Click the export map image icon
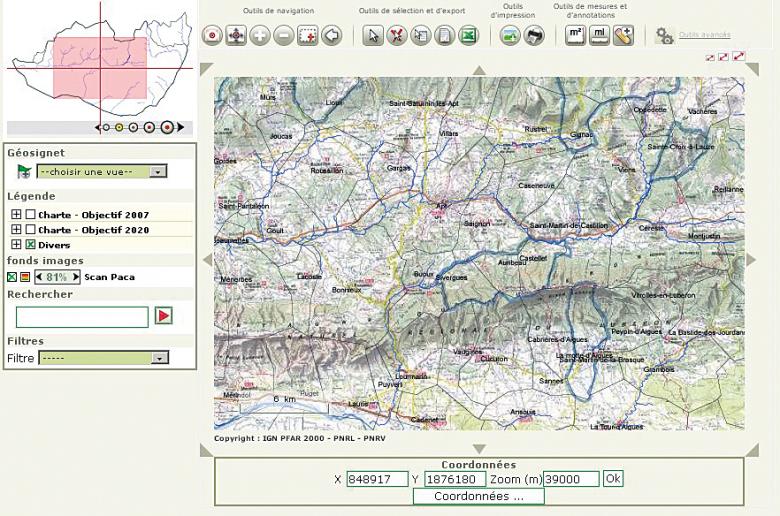The width and height of the screenshot is (780, 516). pyautogui.click(x=510, y=35)
